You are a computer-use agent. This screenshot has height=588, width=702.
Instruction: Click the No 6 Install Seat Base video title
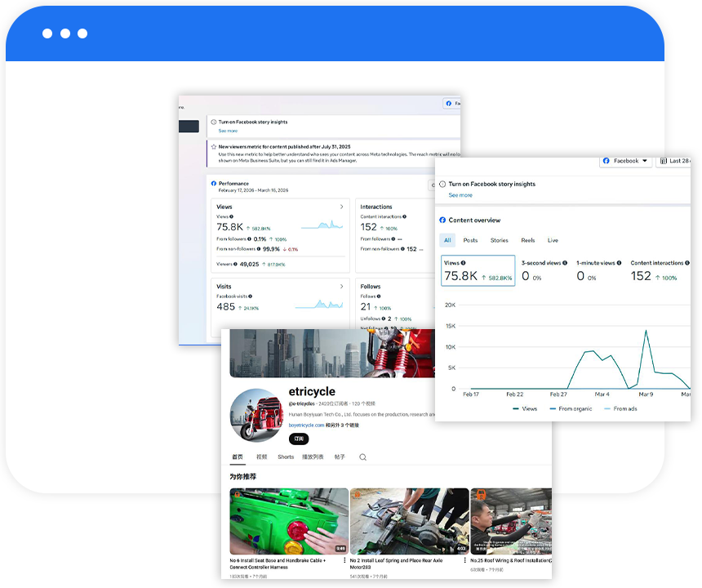point(278,563)
